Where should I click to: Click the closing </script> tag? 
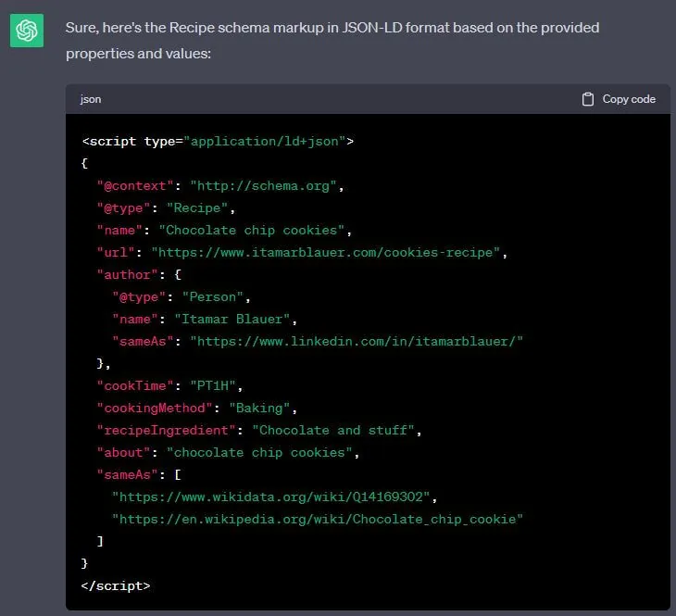click(116, 585)
